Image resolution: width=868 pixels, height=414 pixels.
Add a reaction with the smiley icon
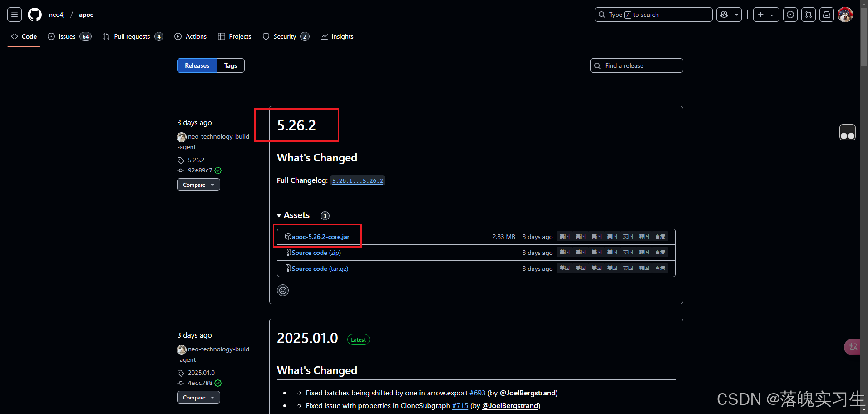(x=283, y=290)
